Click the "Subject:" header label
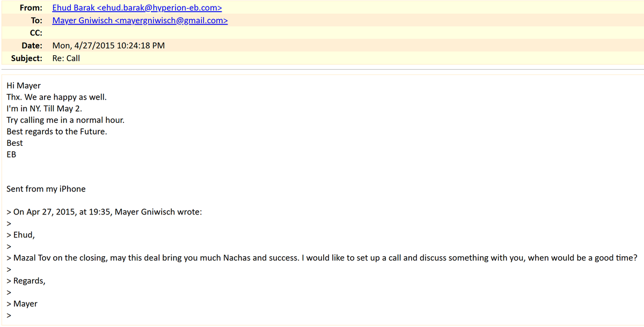Screen dimensions: 644x327 pyautogui.click(x=27, y=58)
